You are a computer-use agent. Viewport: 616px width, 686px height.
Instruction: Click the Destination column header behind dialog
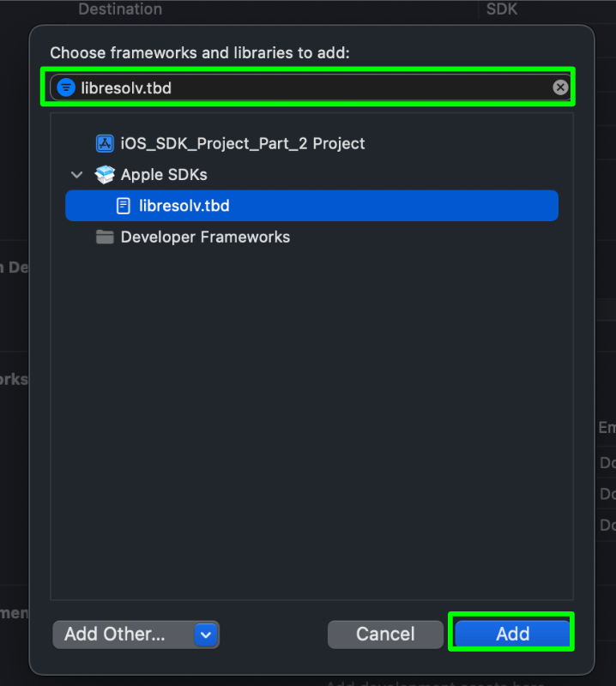[x=120, y=9]
